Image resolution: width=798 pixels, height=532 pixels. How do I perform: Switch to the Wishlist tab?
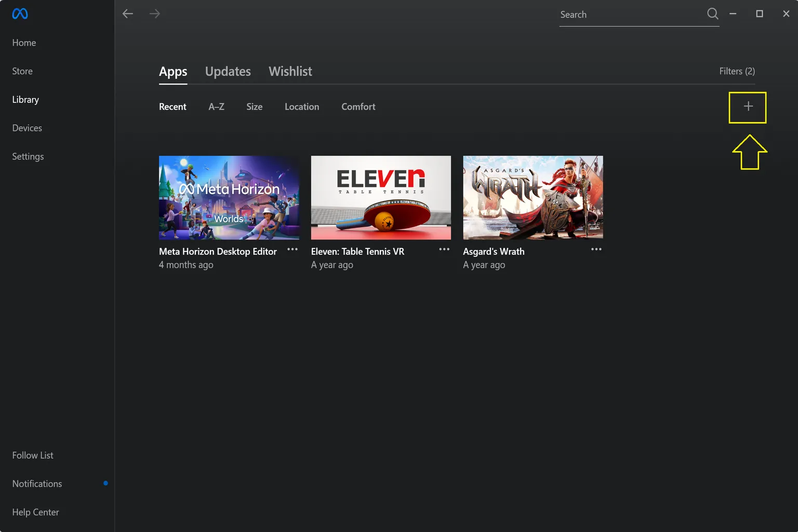point(290,72)
